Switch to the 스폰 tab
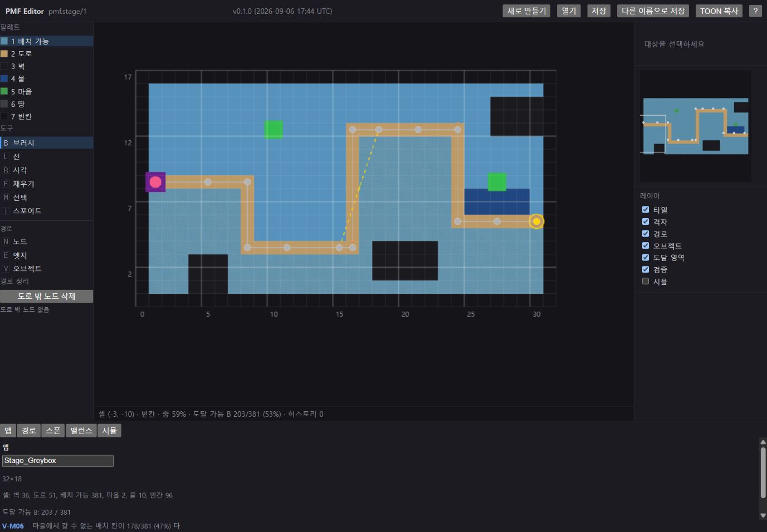The image size is (767, 532). coord(53,431)
